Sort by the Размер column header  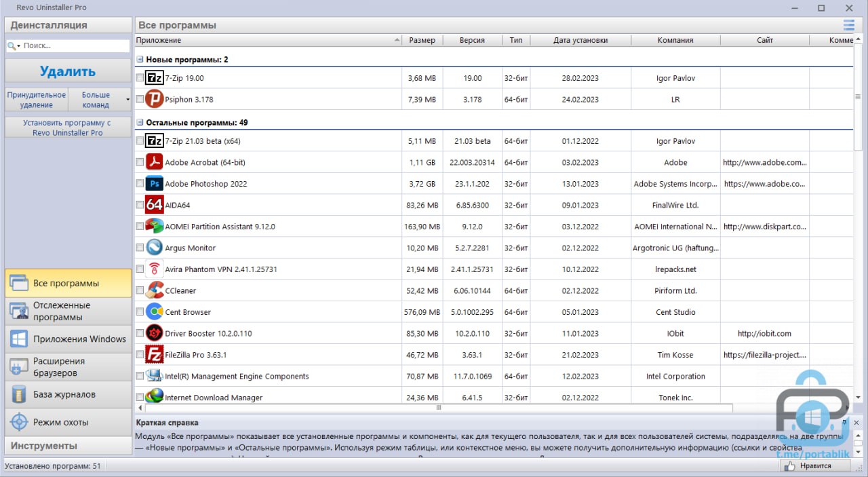tap(422, 40)
